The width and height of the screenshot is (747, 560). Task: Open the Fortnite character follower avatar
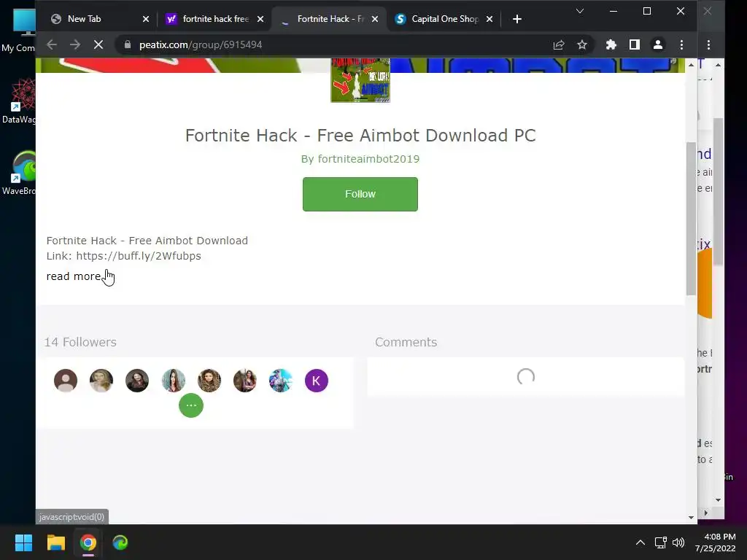281,381
